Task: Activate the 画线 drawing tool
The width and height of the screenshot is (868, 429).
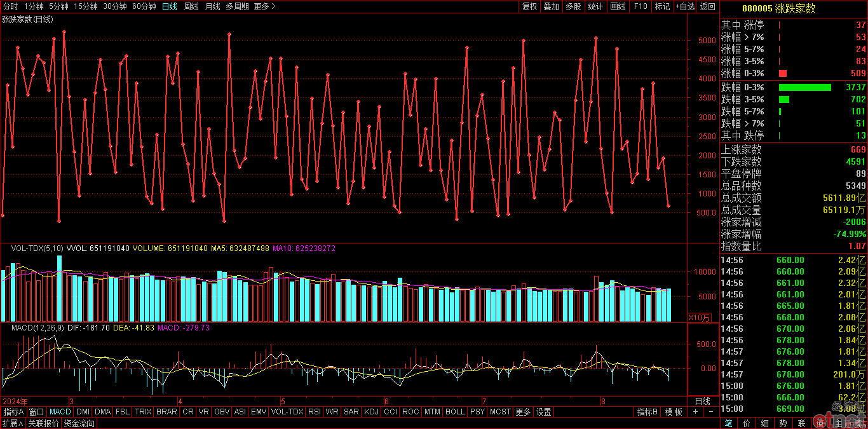Action: (x=618, y=6)
